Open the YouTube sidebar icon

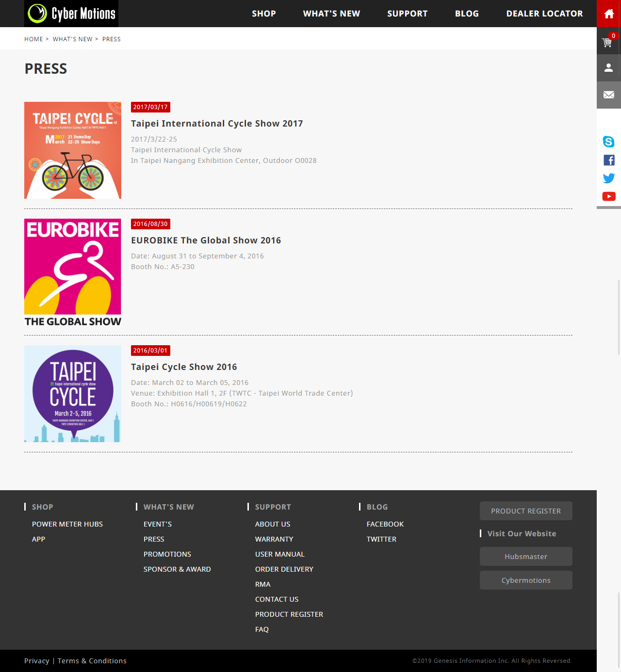pos(609,196)
